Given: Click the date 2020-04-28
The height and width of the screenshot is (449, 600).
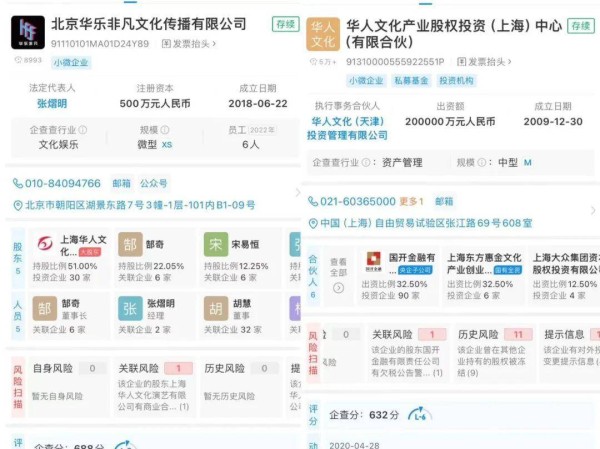Looking at the screenshot, I should (x=354, y=445).
